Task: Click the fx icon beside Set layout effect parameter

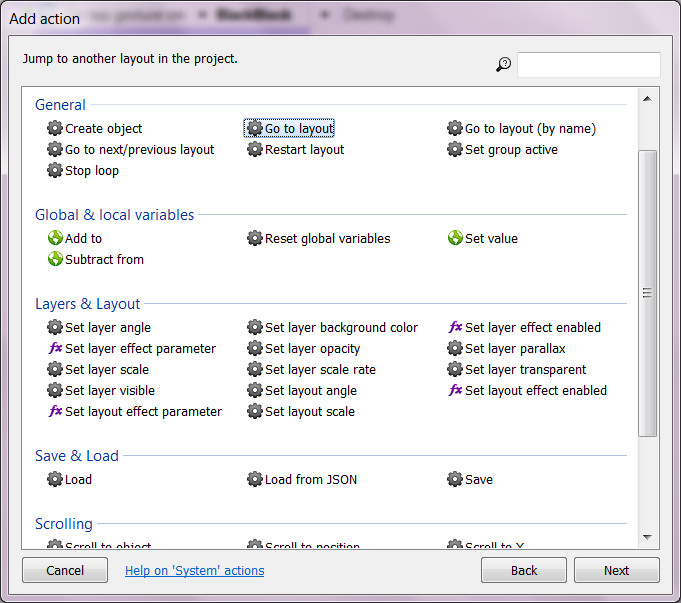Action: [55, 411]
